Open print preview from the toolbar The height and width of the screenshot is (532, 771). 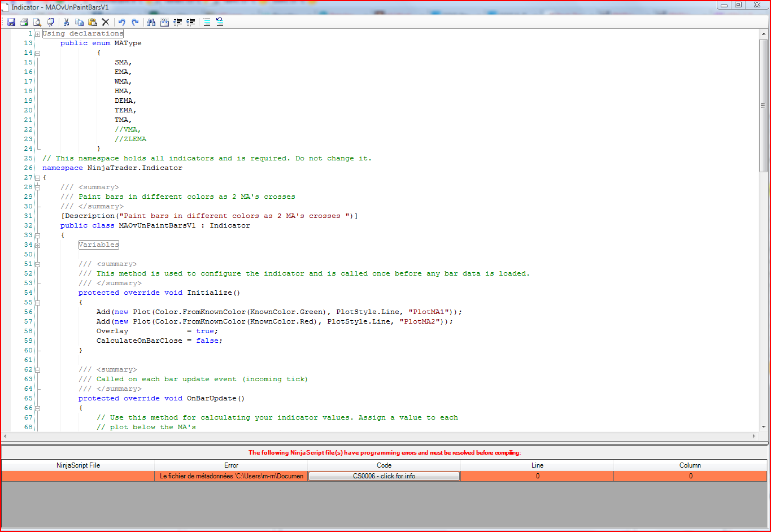(37, 22)
